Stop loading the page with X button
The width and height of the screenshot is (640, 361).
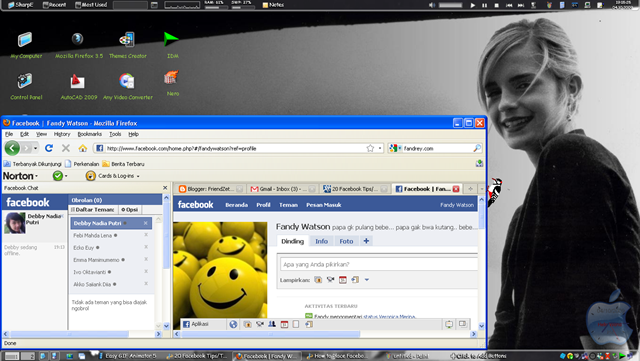point(66,148)
